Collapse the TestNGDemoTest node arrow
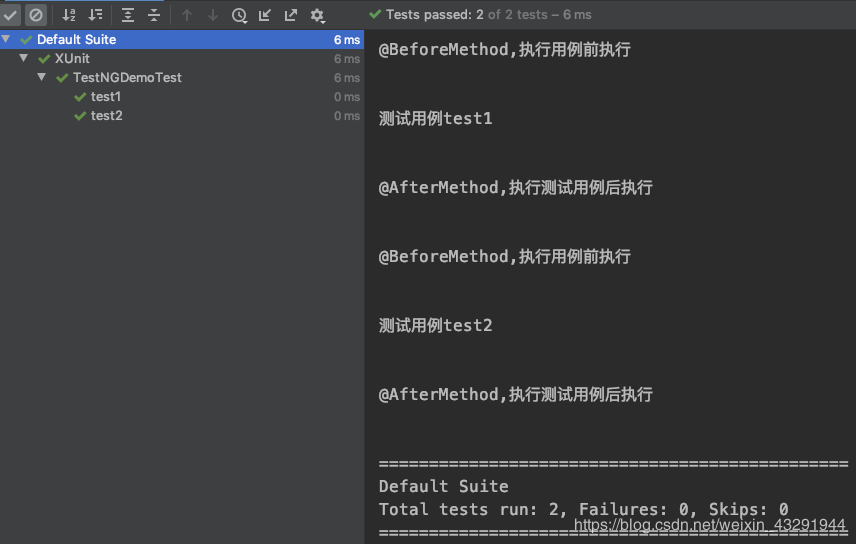856x544 pixels. click(42, 78)
